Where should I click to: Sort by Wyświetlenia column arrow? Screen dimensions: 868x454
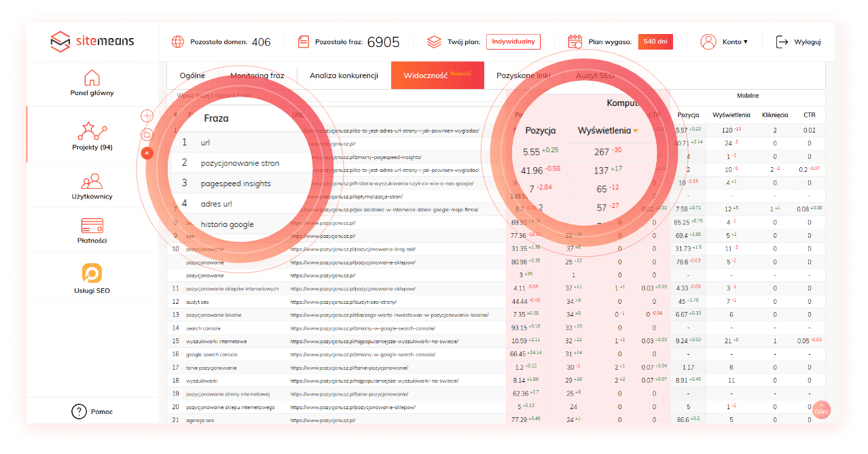pyautogui.click(x=636, y=130)
